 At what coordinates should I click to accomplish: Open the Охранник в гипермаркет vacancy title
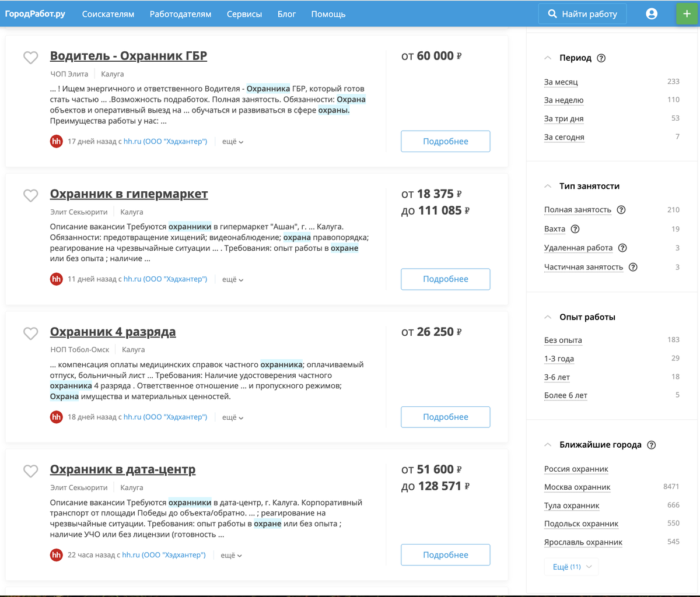tap(129, 194)
